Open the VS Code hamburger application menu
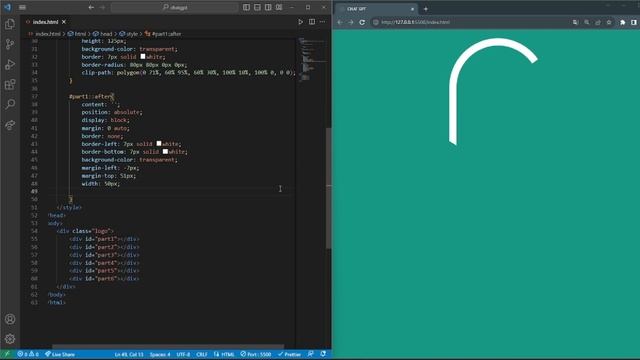640x360 pixels. 22,7
